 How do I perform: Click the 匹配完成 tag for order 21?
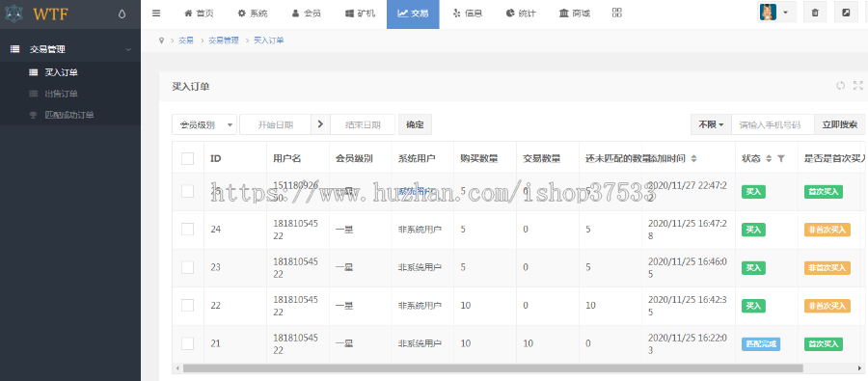tap(761, 343)
